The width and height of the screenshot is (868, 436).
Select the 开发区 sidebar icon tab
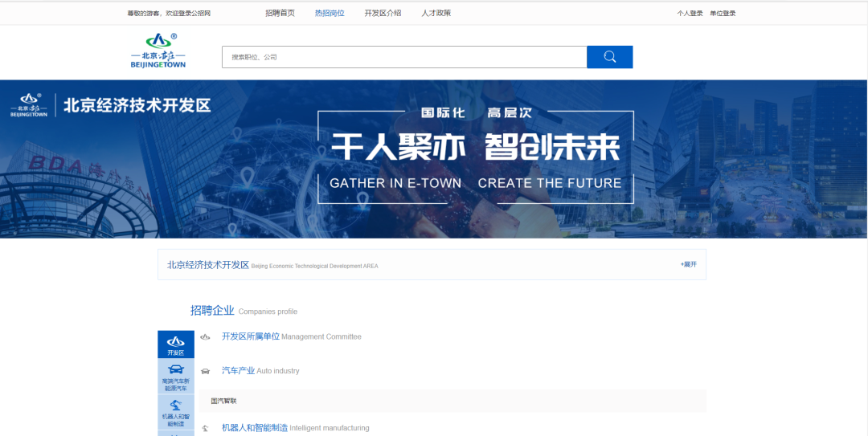tap(175, 344)
